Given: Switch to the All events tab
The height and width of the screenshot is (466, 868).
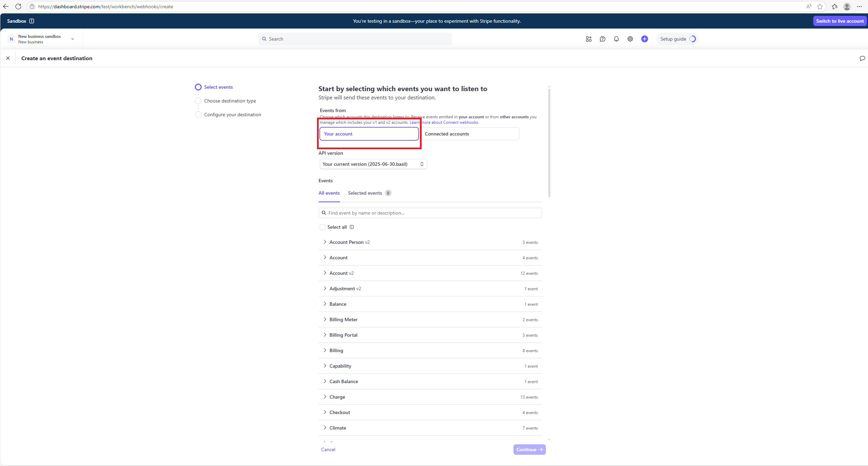Looking at the screenshot, I should 329,193.
